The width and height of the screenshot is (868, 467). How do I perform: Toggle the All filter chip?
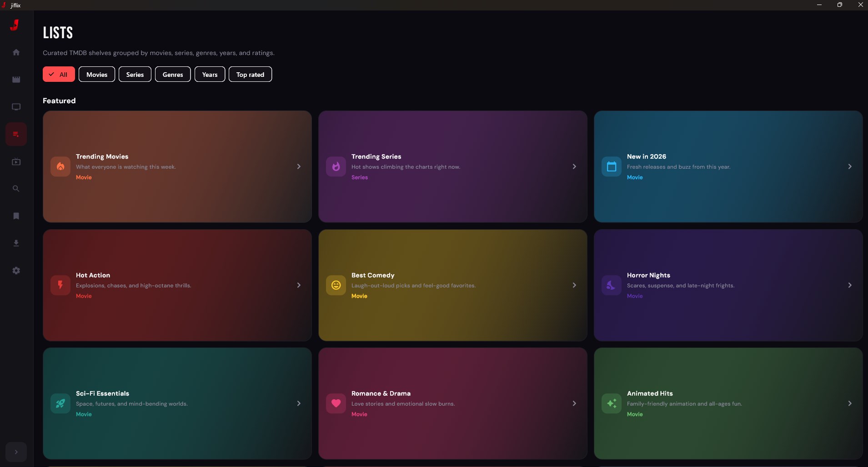[59, 75]
